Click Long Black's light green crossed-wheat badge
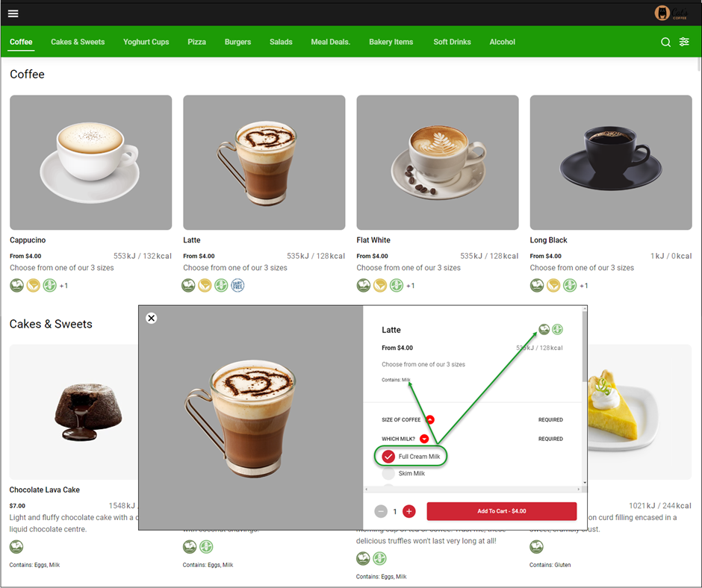 click(570, 285)
